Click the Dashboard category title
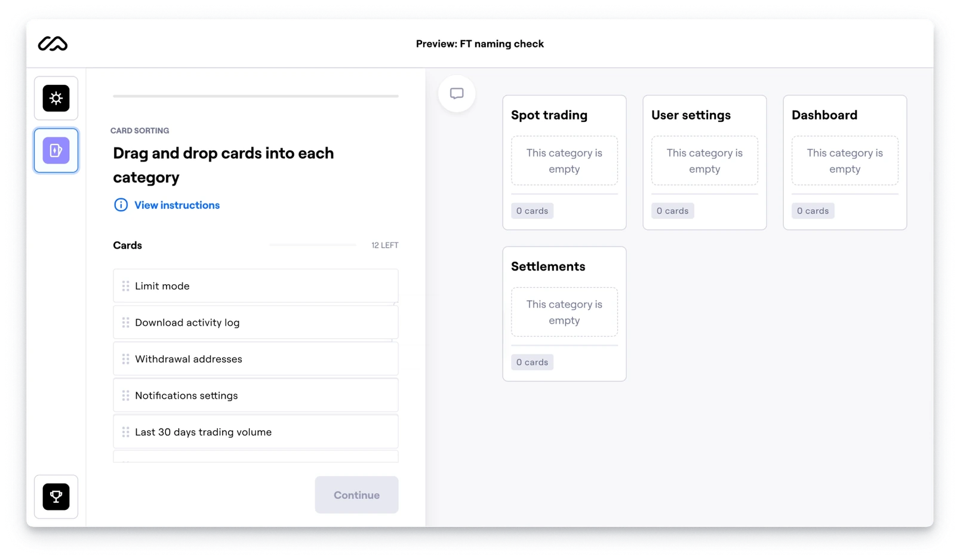This screenshot has height=560, width=960. point(824,115)
